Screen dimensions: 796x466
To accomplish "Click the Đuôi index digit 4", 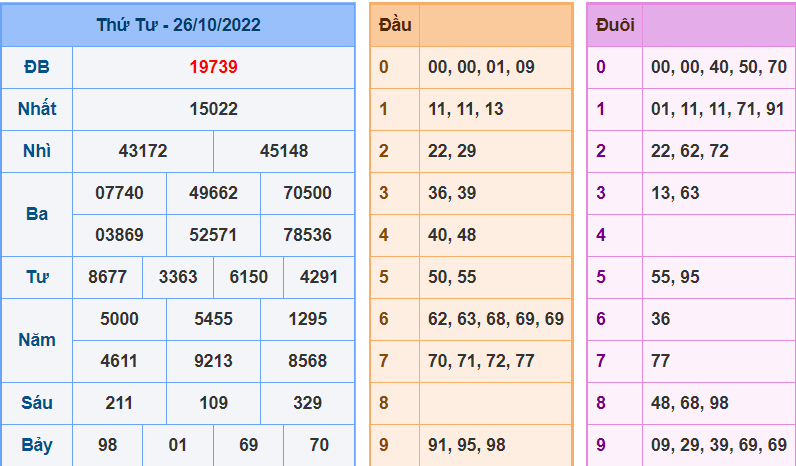I will 601,235.
